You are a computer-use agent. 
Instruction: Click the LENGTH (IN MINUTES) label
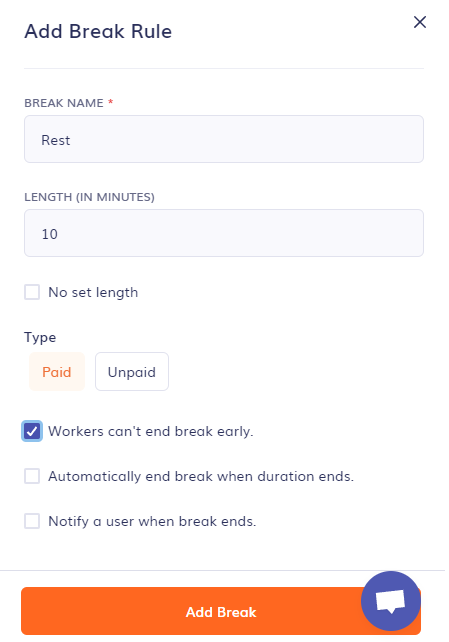click(x=90, y=197)
